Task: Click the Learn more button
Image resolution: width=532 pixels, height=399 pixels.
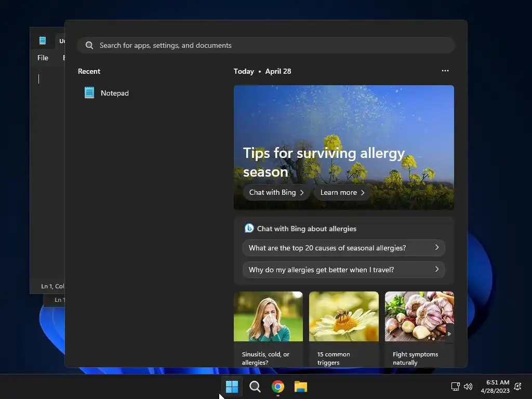Action: pyautogui.click(x=342, y=192)
